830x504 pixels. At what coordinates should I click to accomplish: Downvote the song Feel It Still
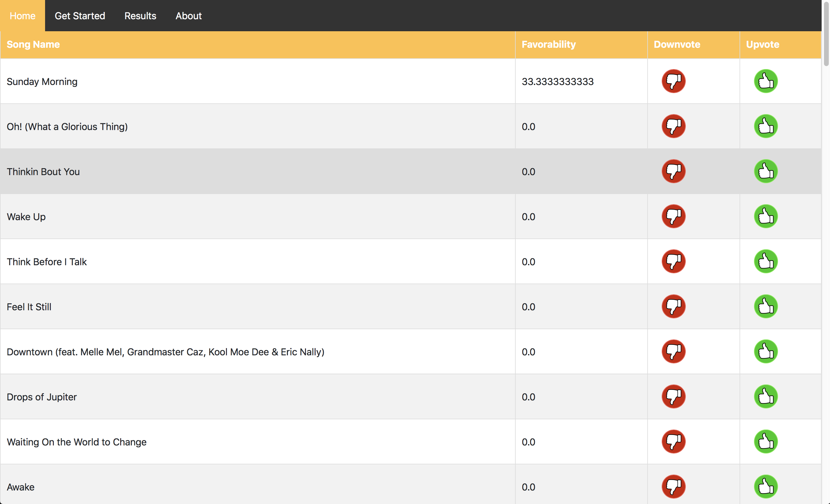click(673, 306)
